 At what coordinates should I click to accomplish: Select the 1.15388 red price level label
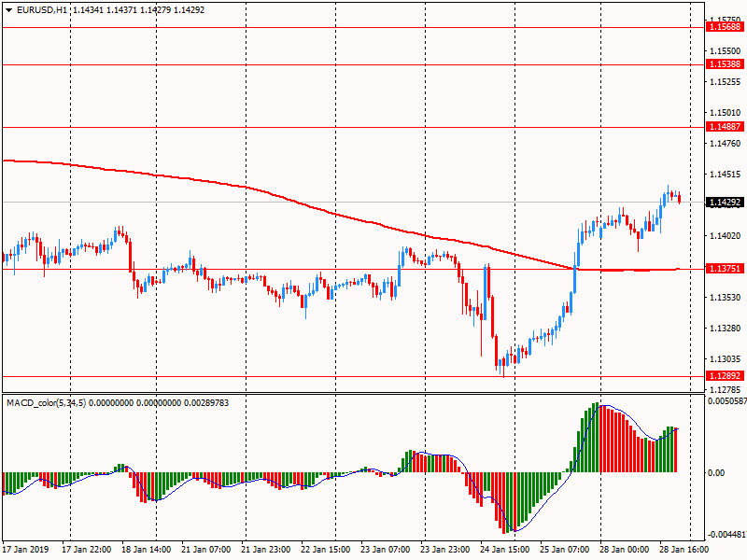[726, 64]
